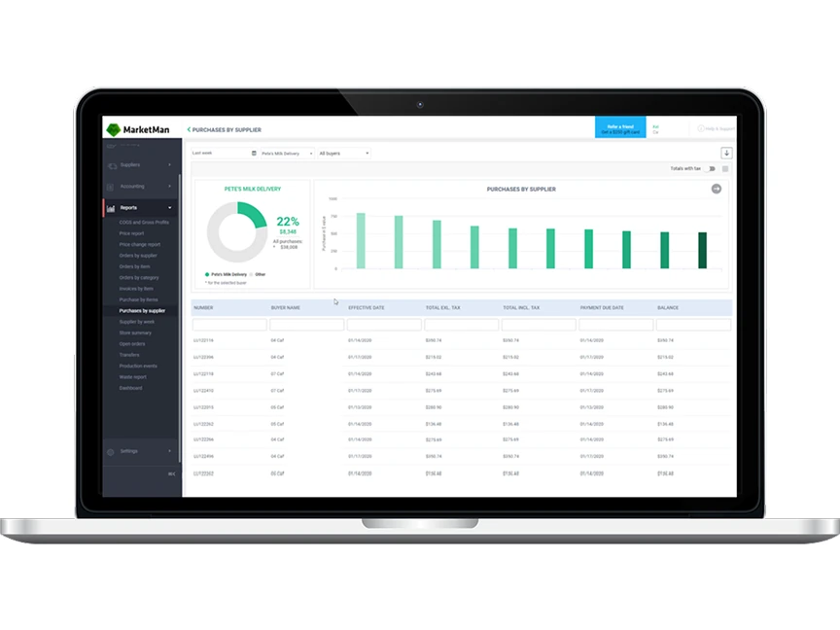Screen dimensions: 840x630
Task: Click the Number column filter input
Action: (228, 325)
